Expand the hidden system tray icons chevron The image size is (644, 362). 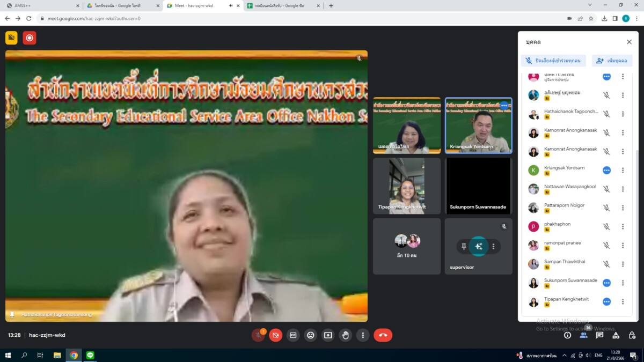click(x=565, y=355)
